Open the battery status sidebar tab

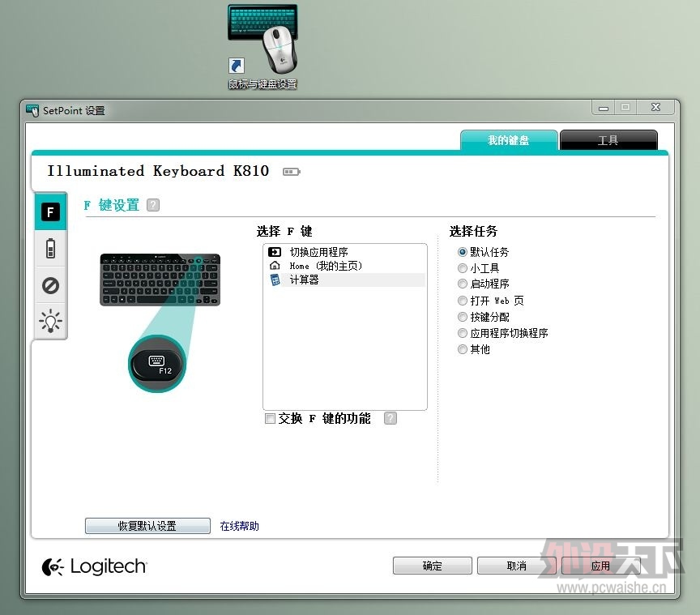click(x=50, y=248)
